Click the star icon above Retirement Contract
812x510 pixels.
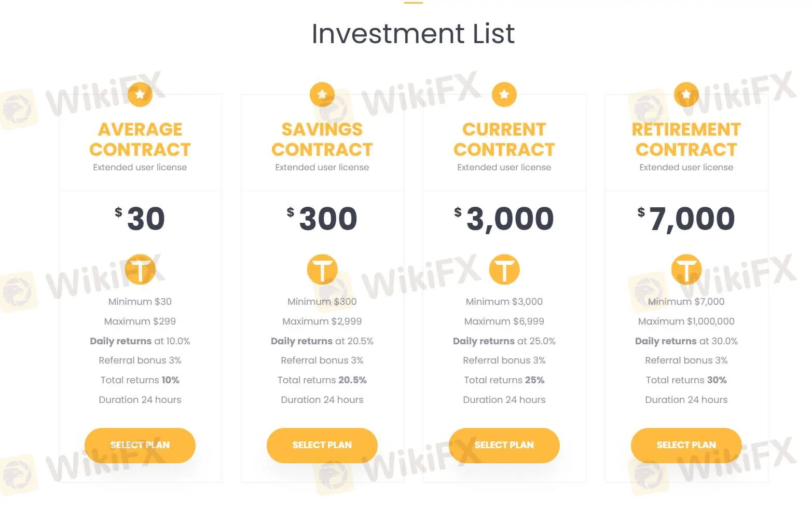(x=686, y=95)
